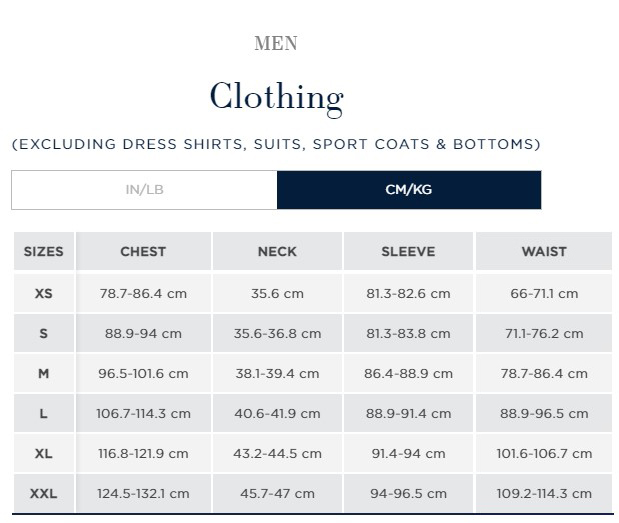Select the XXL size row label
619x523 pixels.
tap(43, 494)
